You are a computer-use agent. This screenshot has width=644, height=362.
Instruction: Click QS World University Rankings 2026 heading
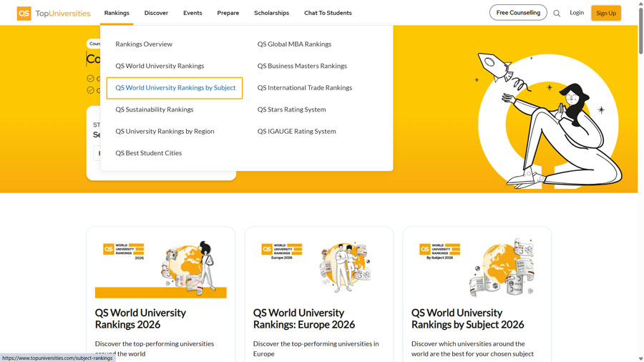140,318
